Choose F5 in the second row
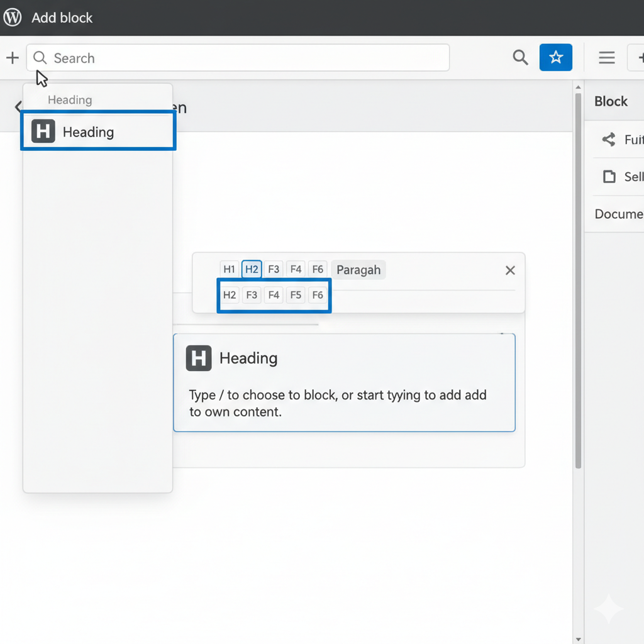The width and height of the screenshot is (644, 644). 296,295
